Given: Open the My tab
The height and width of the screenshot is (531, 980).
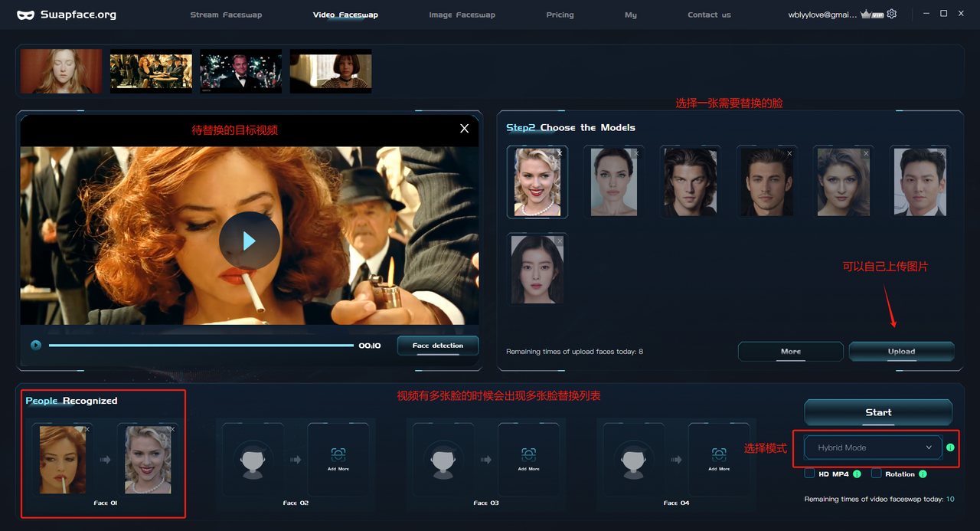Looking at the screenshot, I should [630, 15].
